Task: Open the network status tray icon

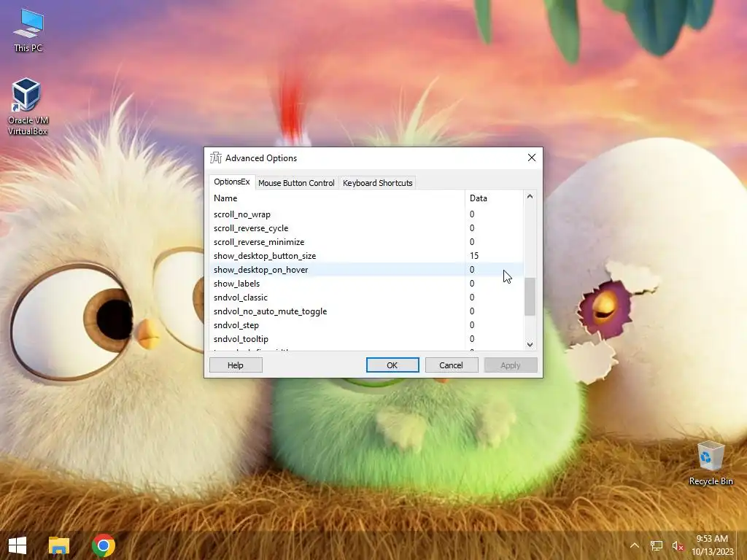Action: 657,545
